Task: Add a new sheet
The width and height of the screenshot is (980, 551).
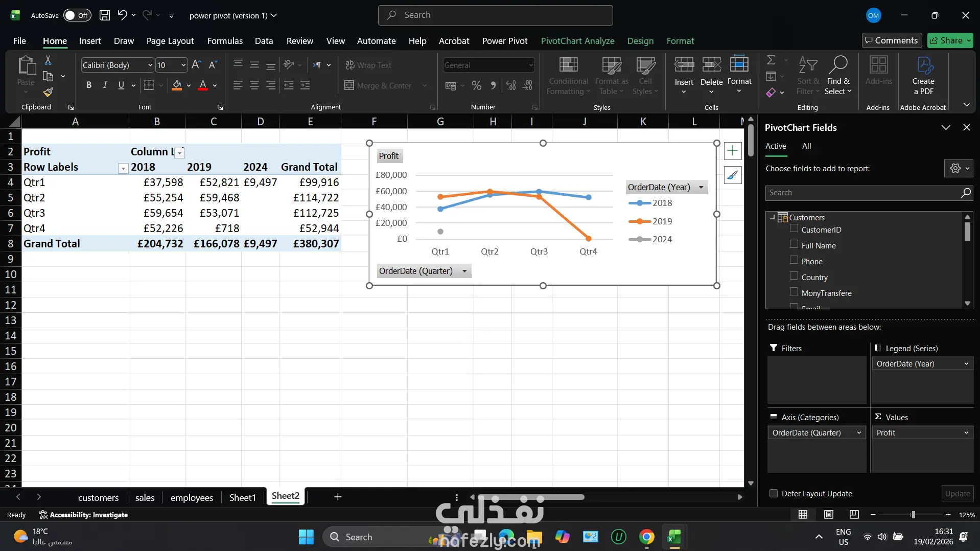Action: [338, 497]
